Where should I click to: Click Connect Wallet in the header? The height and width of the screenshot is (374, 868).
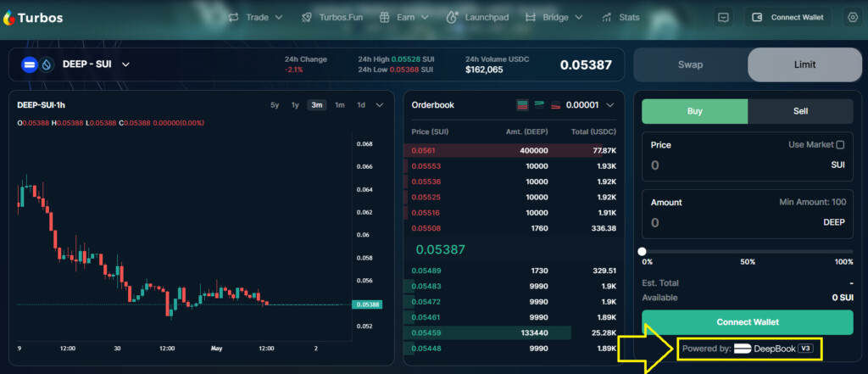787,17
